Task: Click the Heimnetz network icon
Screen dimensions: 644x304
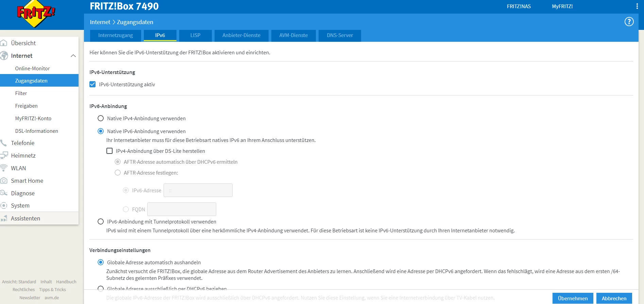Action: (4, 156)
